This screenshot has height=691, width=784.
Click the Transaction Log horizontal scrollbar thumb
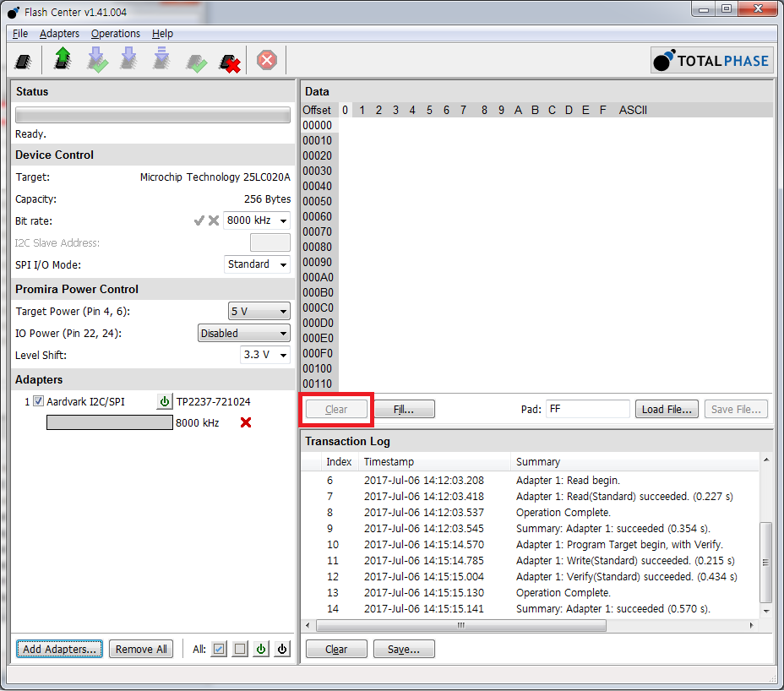461,625
